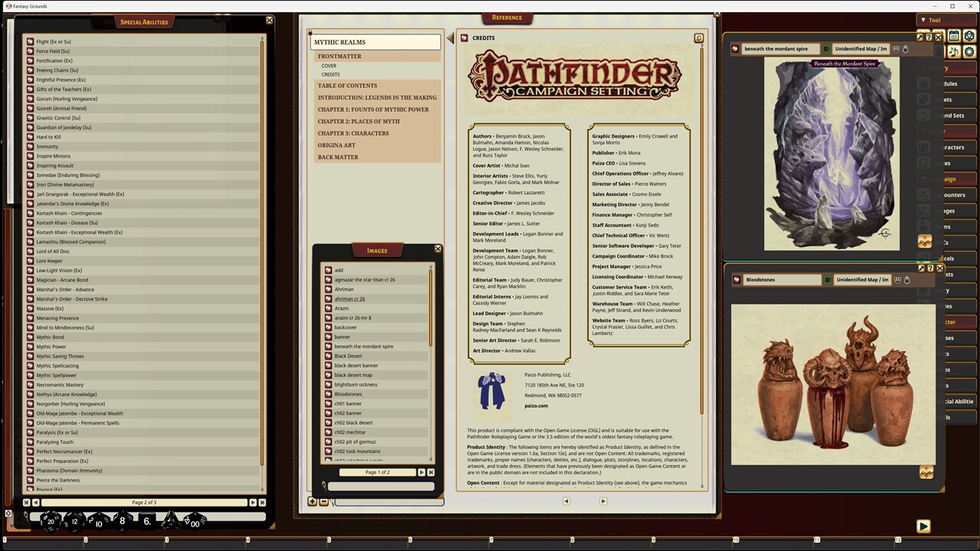Viewport: 980px width, 551px height.
Task: Go to next page of Special Abilities
Action: (x=253, y=502)
